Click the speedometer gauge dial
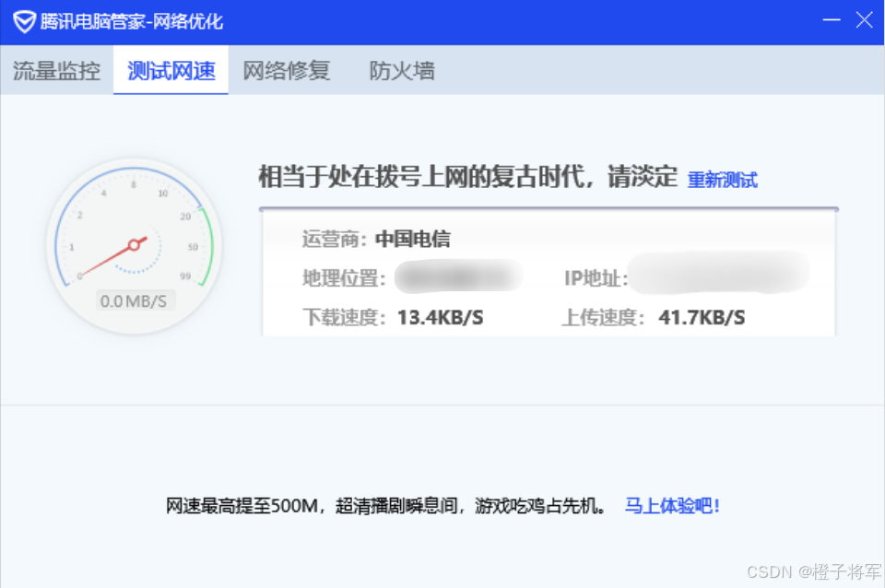885x588 pixels. (135, 246)
